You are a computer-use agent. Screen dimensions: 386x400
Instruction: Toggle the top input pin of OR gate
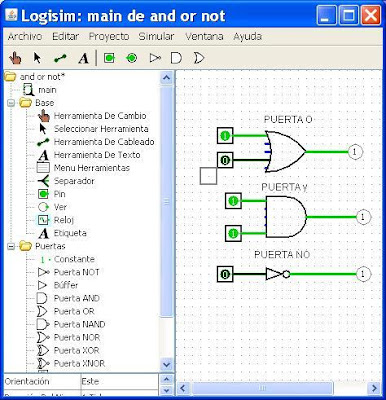point(225,136)
